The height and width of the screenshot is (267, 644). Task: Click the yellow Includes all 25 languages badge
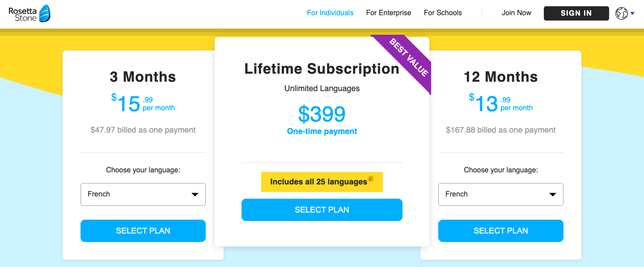(318, 182)
